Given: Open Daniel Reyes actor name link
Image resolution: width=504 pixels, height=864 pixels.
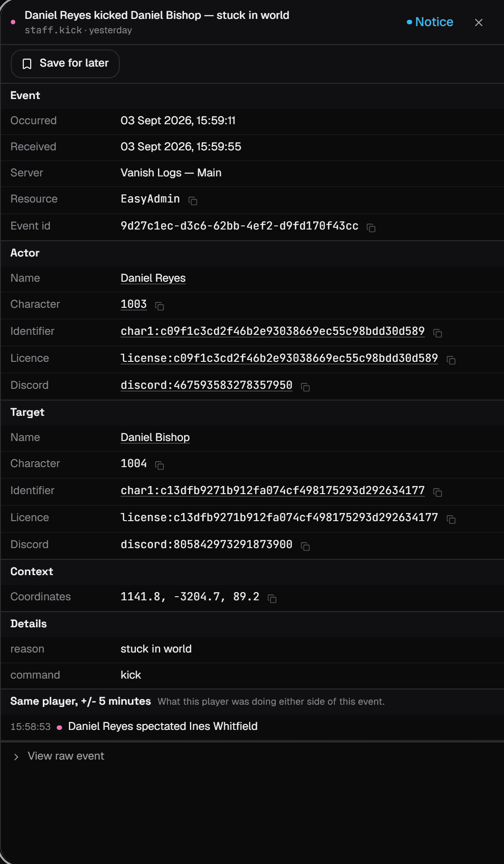Looking at the screenshot, I should click(153, 278).
